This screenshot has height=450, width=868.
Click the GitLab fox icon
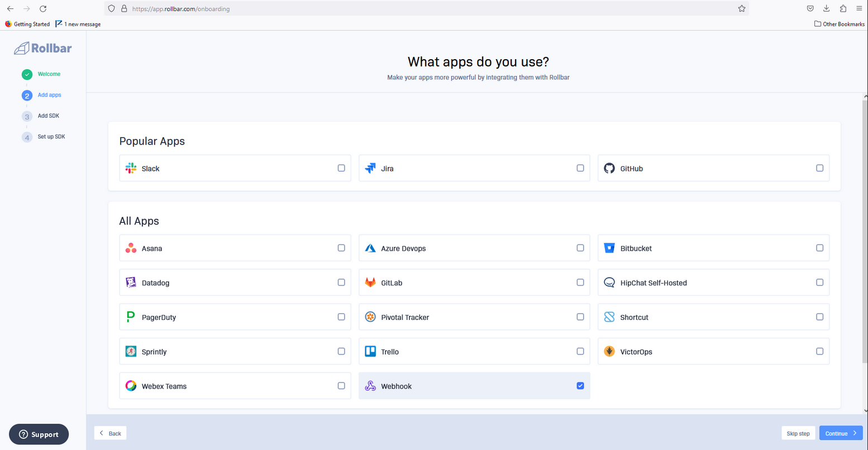pyautogui.click(x=370, y=283)
